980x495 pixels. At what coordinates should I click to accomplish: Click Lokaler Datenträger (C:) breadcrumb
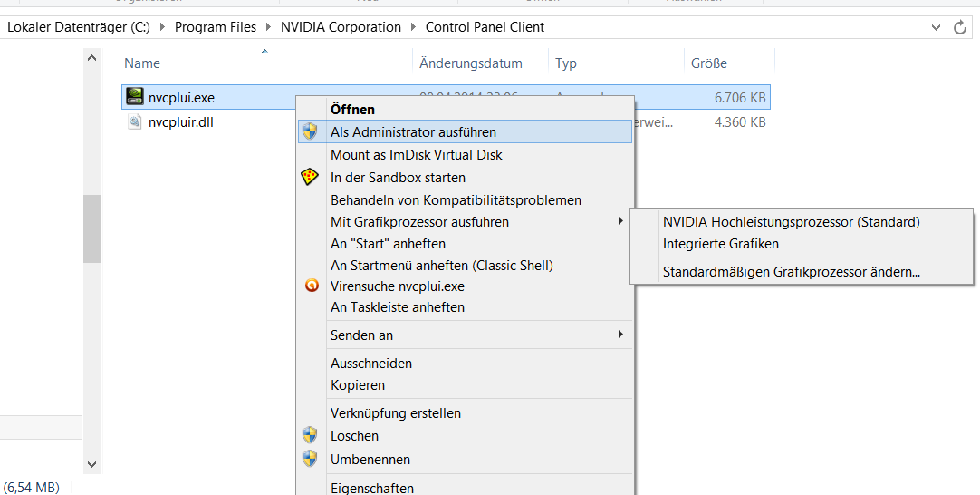tap(79, 27)
